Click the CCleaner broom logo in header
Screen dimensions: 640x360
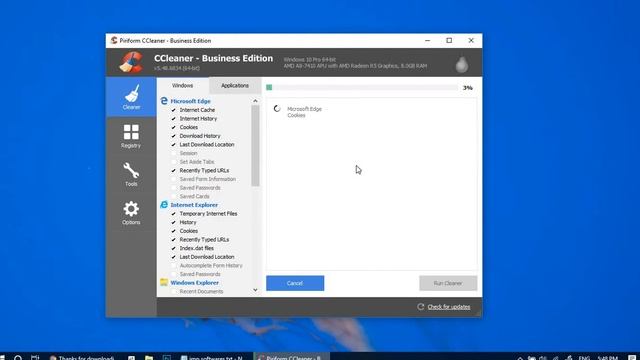(131, 62)
